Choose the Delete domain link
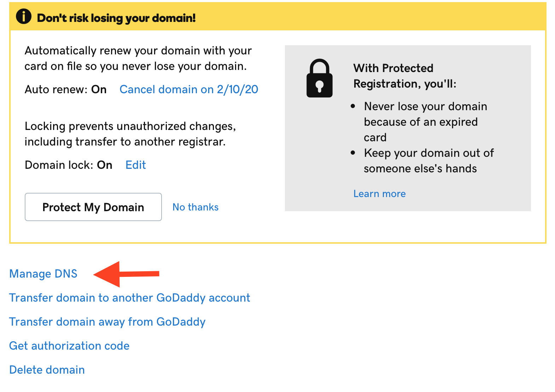Screen dimensions: 555x392 pyautogui.click(x=47, y=370)
